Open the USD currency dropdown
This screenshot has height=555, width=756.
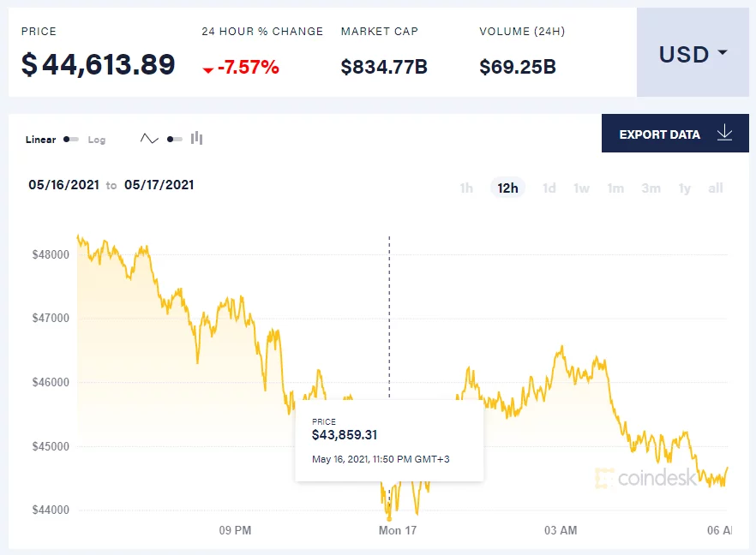[693, 54]
